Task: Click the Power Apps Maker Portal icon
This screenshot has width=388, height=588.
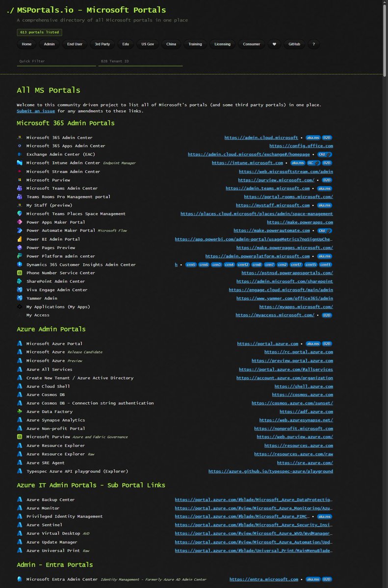Action: pos(20,222)
